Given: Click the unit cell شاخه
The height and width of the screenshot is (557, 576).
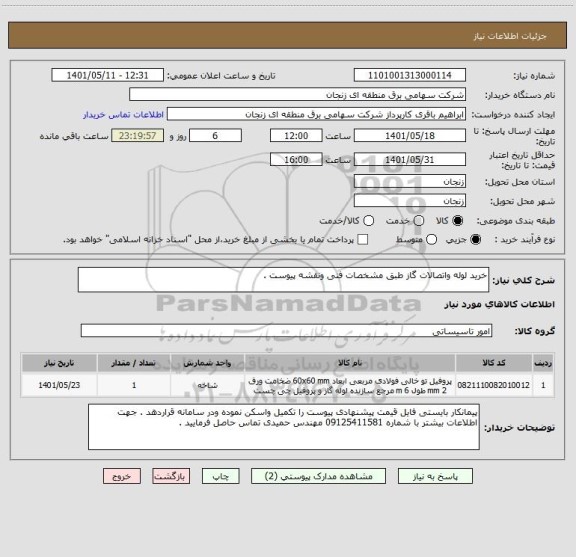Looking at the screenshot, I should pyautogui.click(x=207, y=385).
